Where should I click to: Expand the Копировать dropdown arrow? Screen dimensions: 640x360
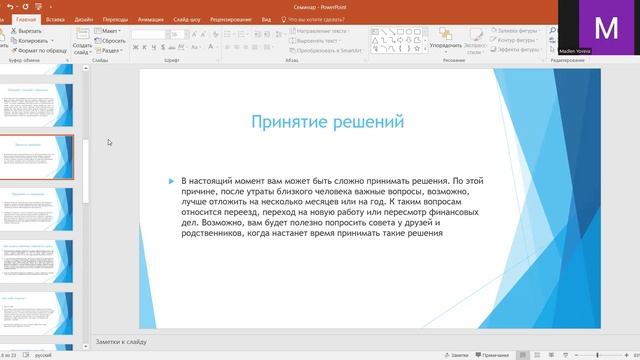(52, 41)
